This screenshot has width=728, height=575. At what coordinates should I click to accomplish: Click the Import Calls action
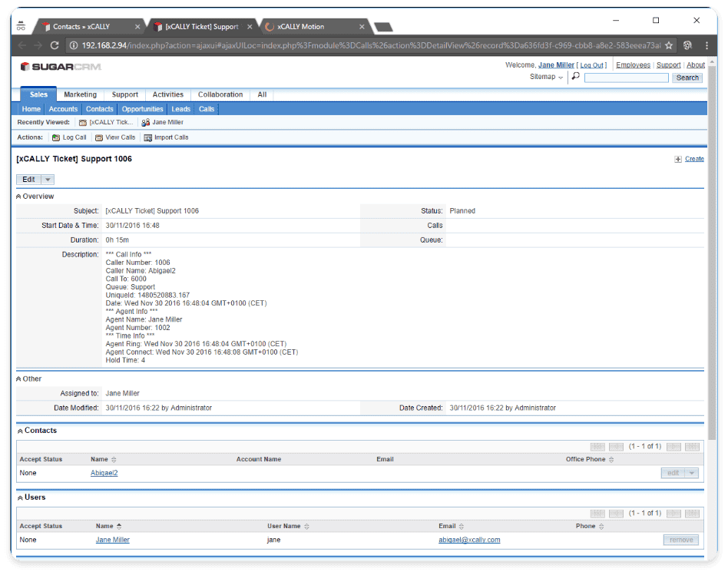[166, 137]
